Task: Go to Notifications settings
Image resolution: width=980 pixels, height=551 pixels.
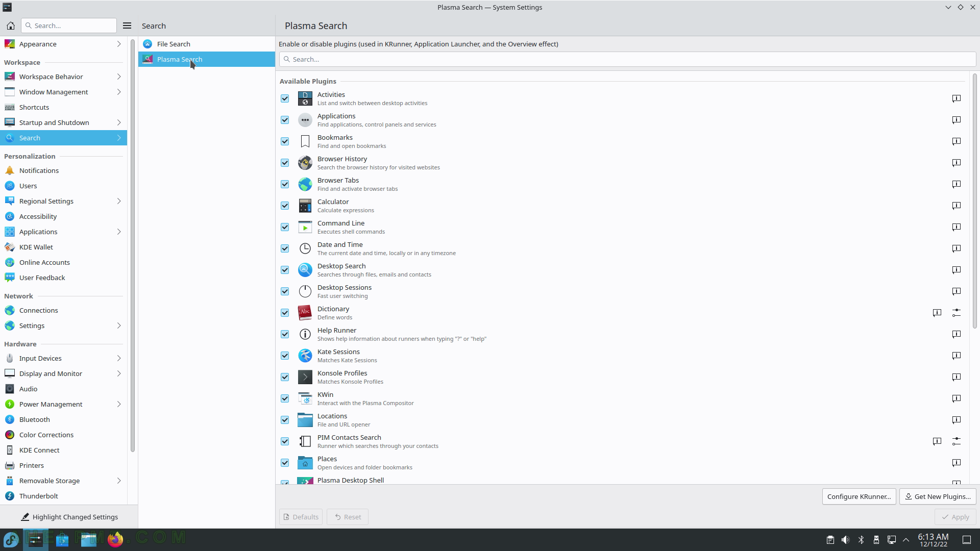Action: [63, 170]
